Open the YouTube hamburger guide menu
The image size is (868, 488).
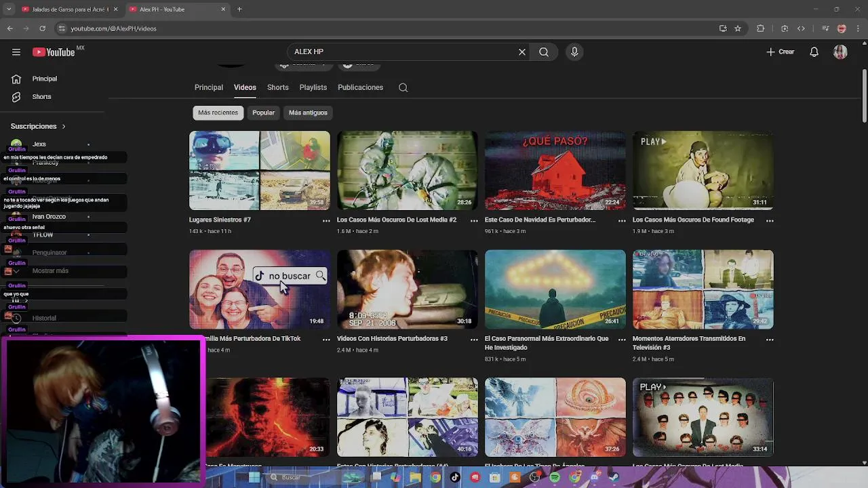point(16,52)
